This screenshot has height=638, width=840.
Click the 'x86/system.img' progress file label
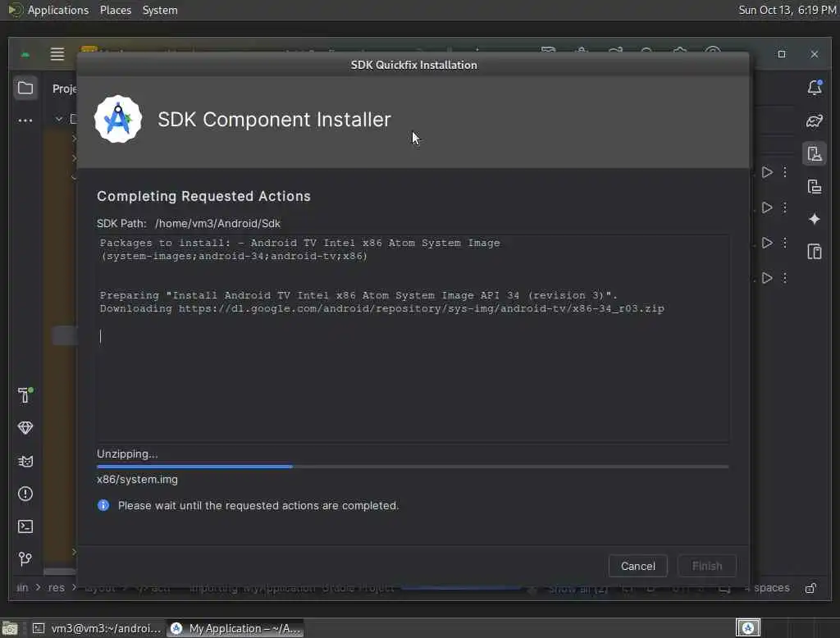pos(137,480)
